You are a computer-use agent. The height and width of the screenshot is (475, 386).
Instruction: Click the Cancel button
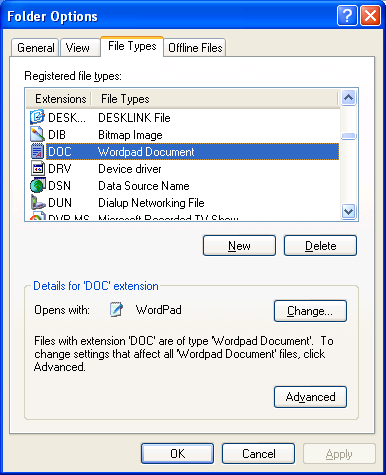[x=258, y=453]
